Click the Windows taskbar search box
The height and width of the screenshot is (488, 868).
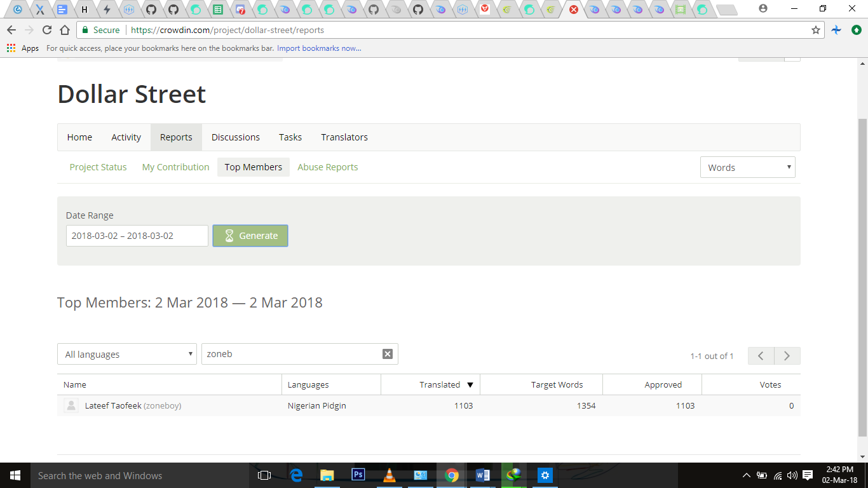140,475
